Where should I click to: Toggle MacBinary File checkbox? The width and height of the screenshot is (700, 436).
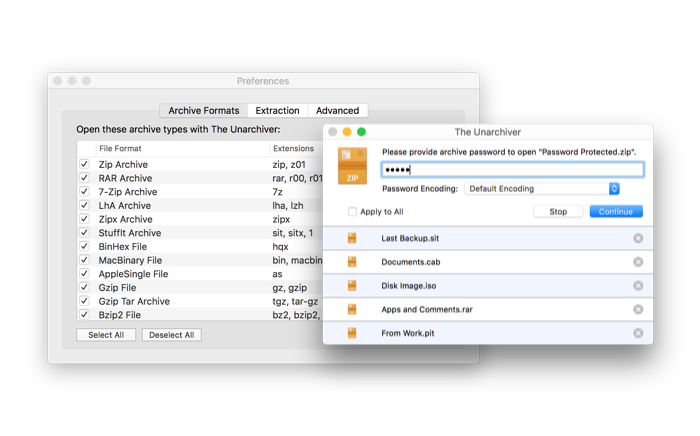point(84,260)
